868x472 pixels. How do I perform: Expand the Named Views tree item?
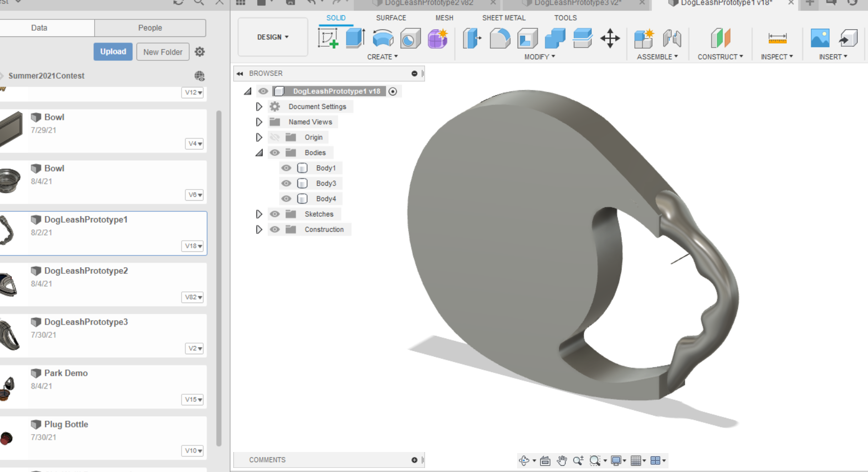[259, 122]
